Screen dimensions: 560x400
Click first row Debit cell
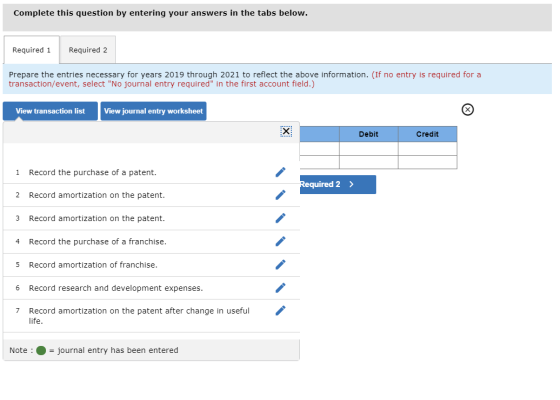(x=369, y=149)
